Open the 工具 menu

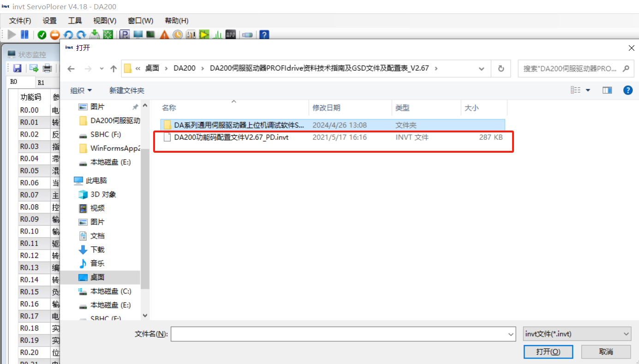[75, 21]
